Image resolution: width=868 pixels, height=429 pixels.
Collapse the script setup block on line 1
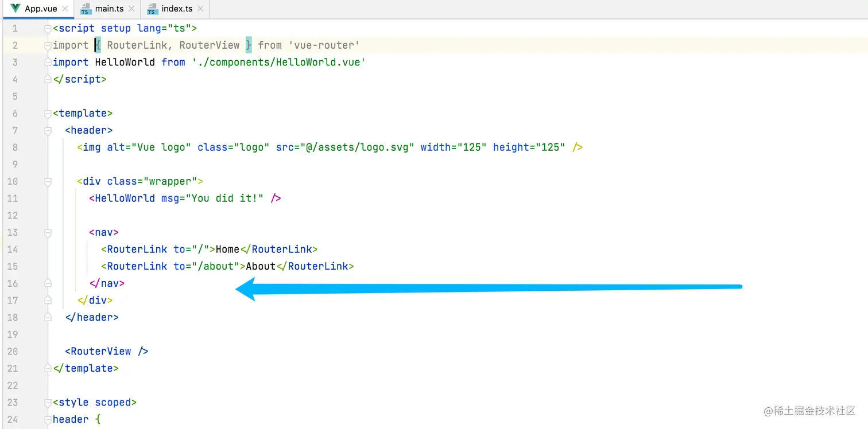coord(48,28)
